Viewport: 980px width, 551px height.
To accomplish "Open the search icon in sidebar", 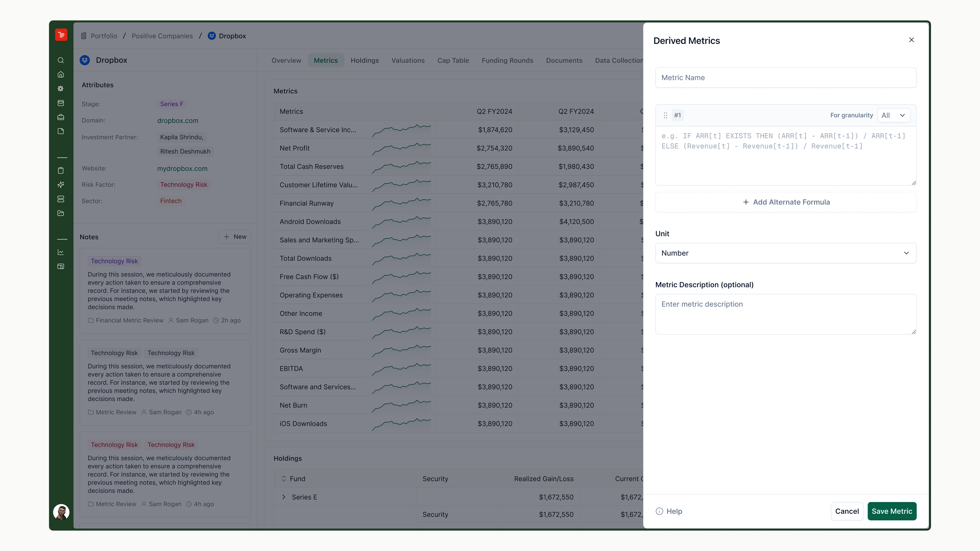I will (x=60, y=60).
